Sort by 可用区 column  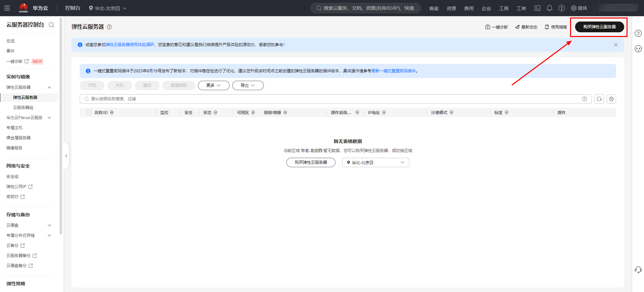coord(253,112)
